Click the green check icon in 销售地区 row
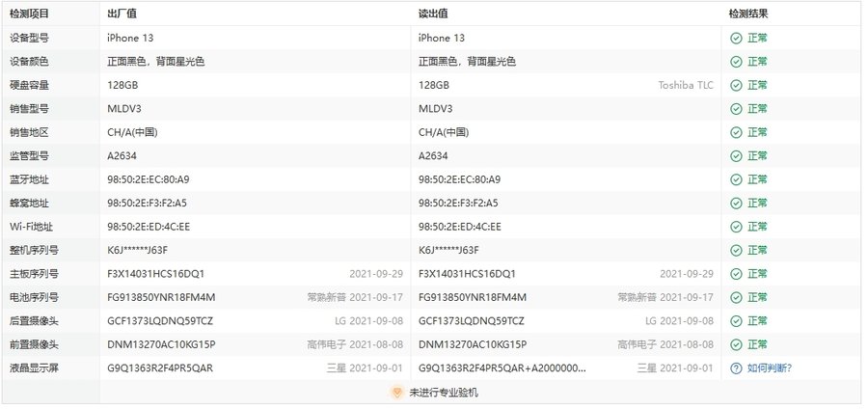The image size is (868, 409). point(736,132)
